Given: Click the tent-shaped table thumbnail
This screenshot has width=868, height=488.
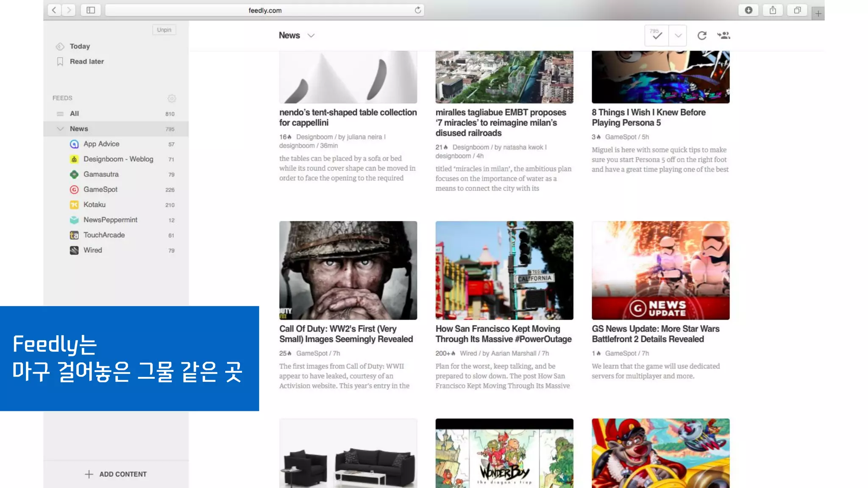Looking at the screenshot, I should pos(348,77).
